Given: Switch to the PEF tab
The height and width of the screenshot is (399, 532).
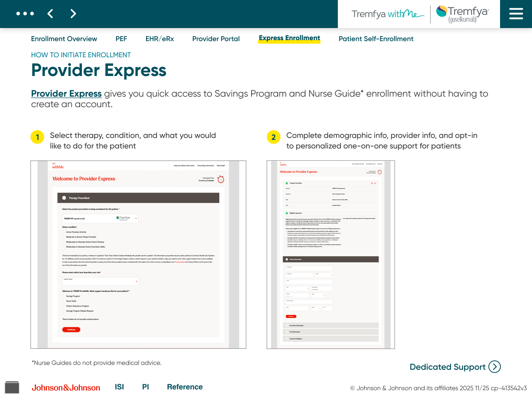Looking at the screenshot, I should pos(121,39).
